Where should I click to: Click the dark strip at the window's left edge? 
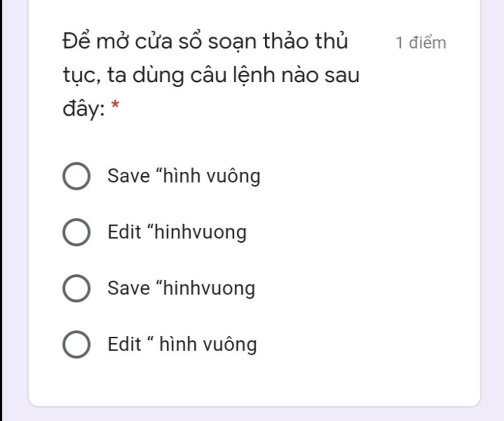click(x=1, y=210)
